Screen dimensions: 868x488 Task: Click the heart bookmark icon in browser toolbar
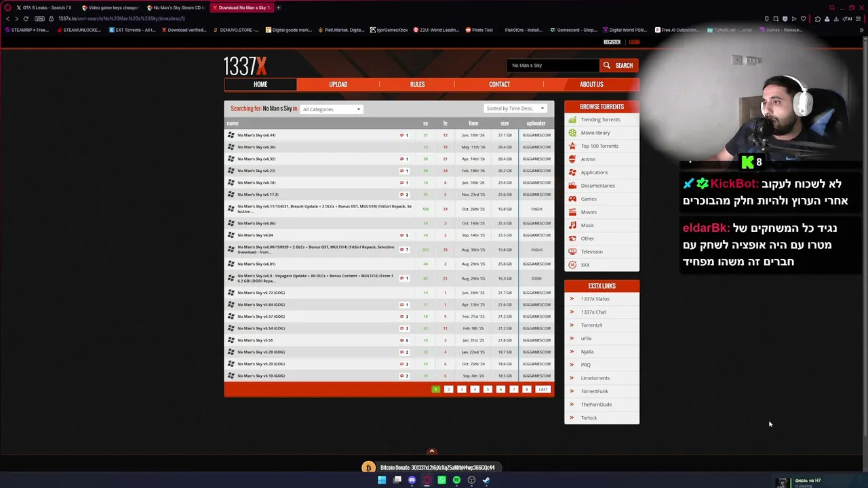click(803, 18)
